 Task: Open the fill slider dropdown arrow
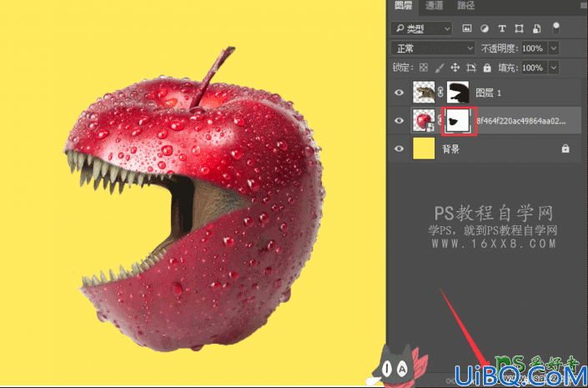(x=554, y=68)
